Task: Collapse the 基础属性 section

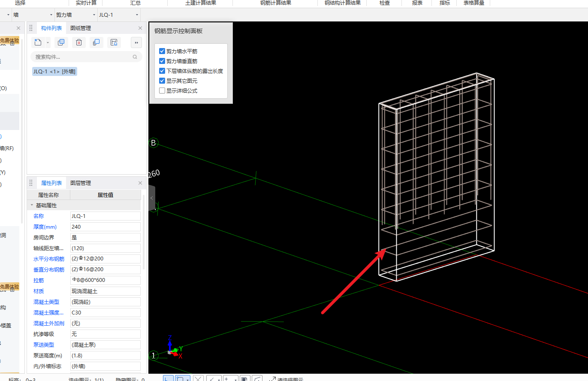Action: pos(32,206)
